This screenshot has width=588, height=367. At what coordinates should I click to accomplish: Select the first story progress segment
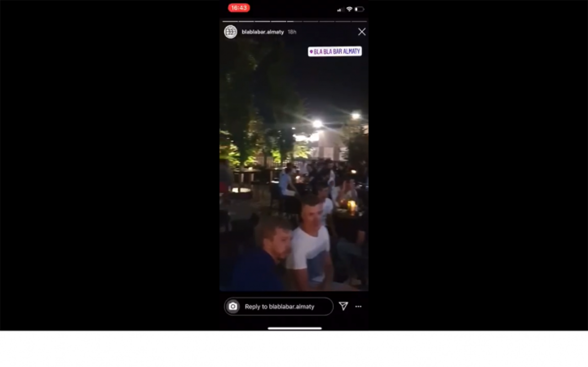230,22
